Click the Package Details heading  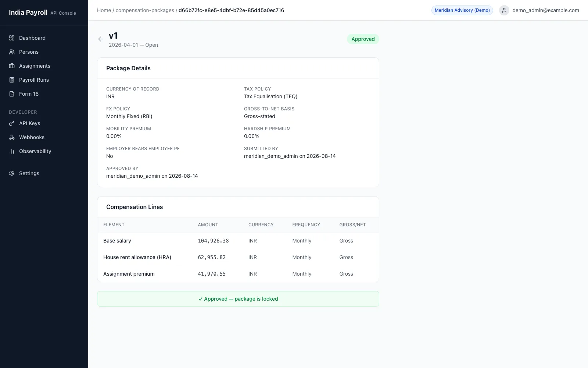[x=128, y=68]
